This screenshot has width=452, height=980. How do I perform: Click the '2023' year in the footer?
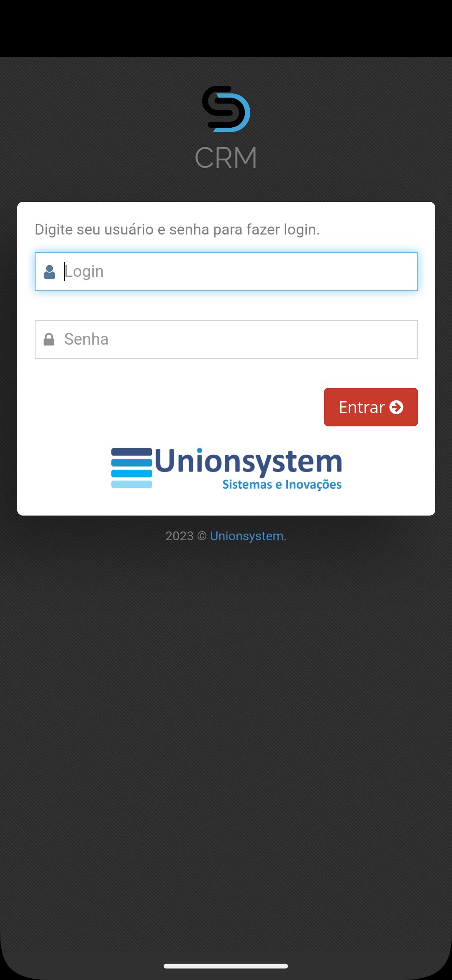click(x=180, y=536)
